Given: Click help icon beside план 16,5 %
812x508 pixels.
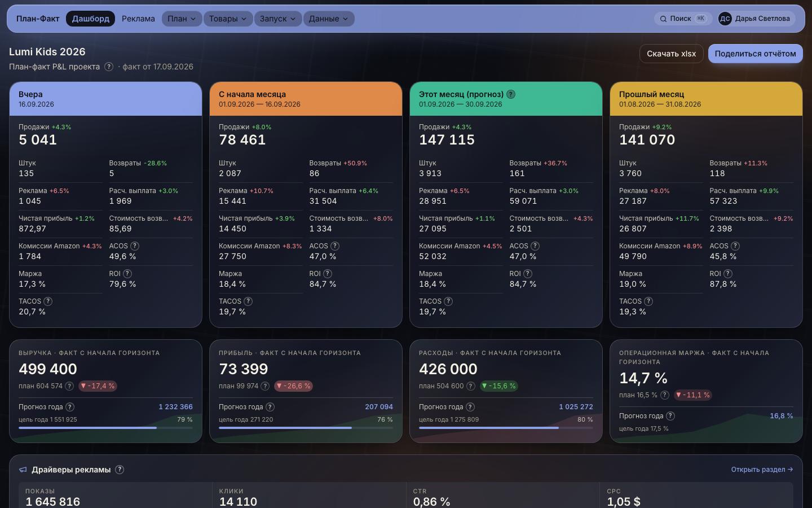Looking at the screenshot, I should coord(664,395).
